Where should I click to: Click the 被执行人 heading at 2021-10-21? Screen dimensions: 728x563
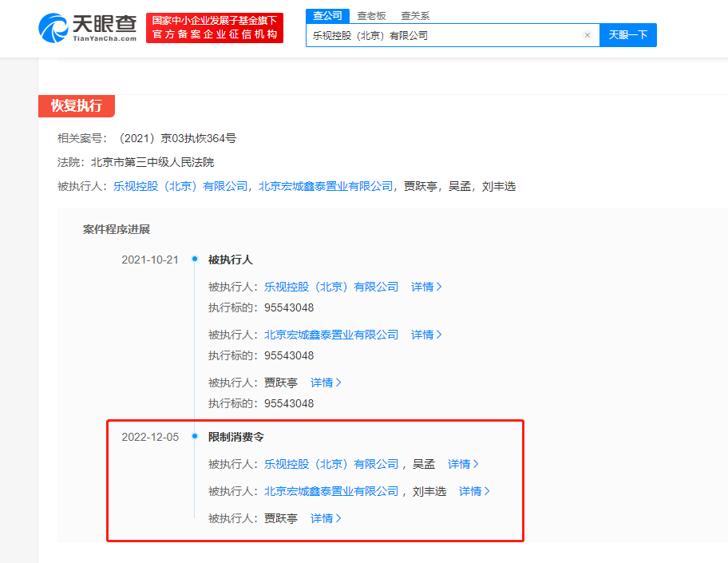pyautogui.click(x=230, y=260)
